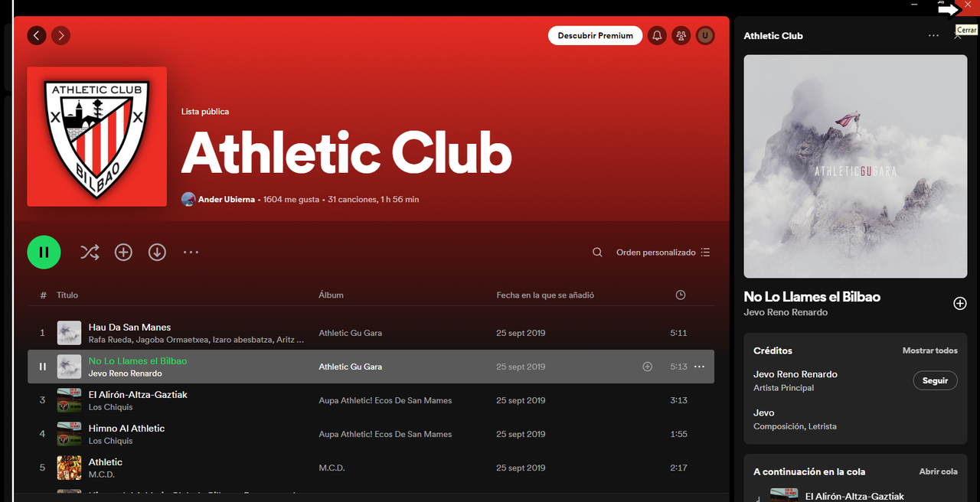Open now playing panel more options

(933, 36)
